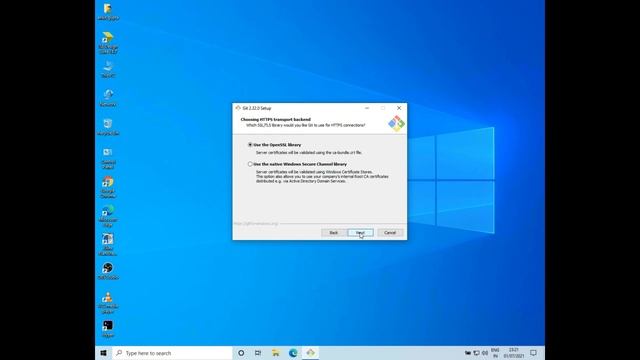
Task: Open the Google Chrome desktop shortcut
Action: (108, 187)
